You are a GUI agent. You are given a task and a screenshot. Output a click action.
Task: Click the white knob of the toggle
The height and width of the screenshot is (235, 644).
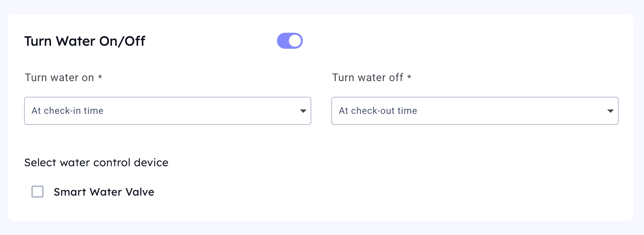295,41
